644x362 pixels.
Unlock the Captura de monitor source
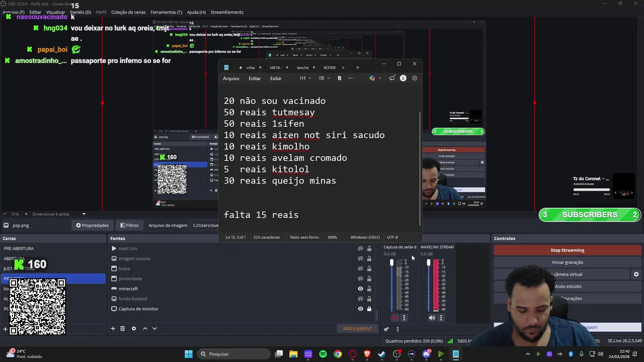pyautogui.click(x=369, y=309)
